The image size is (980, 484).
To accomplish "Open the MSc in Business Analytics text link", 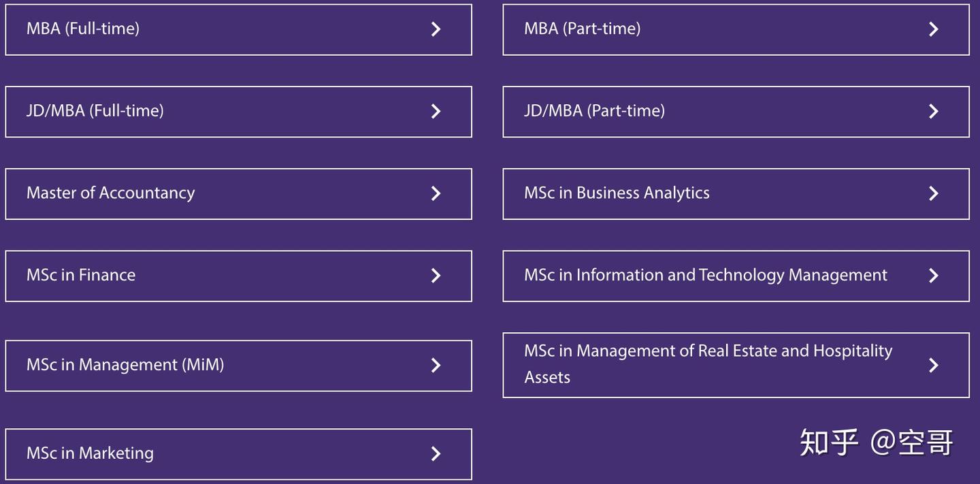I will tap(617, 193).
